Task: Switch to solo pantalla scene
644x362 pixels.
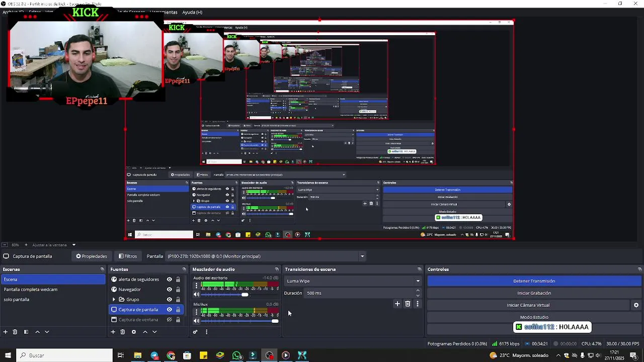Action: (x=53, y=300)
